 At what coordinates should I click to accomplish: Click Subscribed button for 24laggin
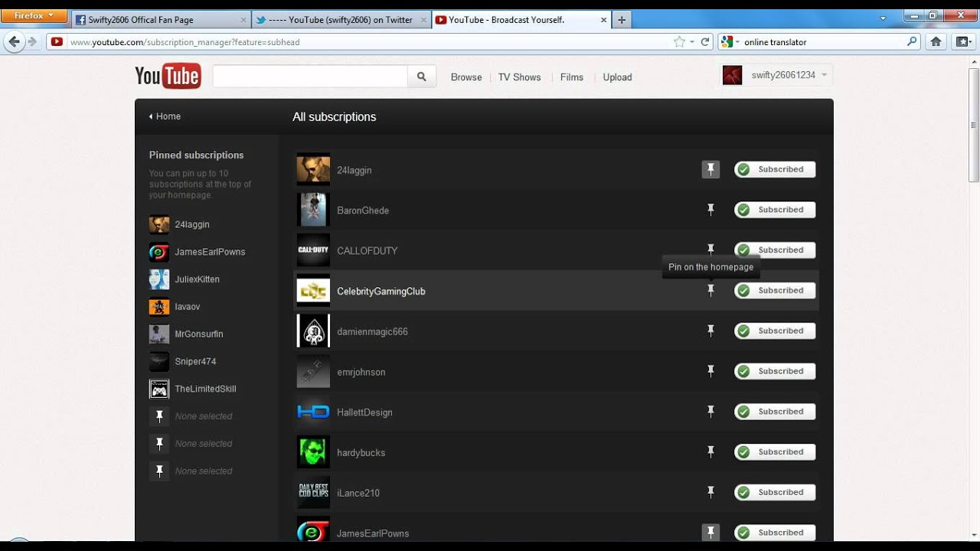(775, 169)
